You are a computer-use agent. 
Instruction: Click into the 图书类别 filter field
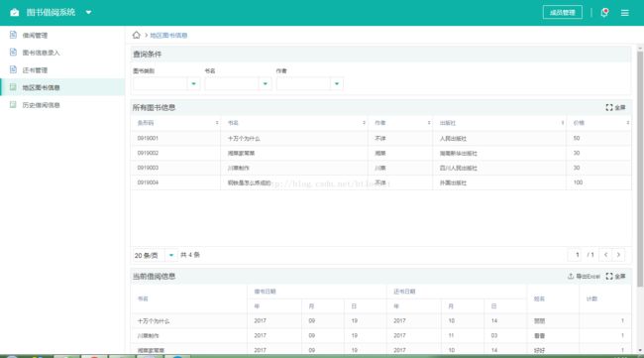tap(161, 84)
